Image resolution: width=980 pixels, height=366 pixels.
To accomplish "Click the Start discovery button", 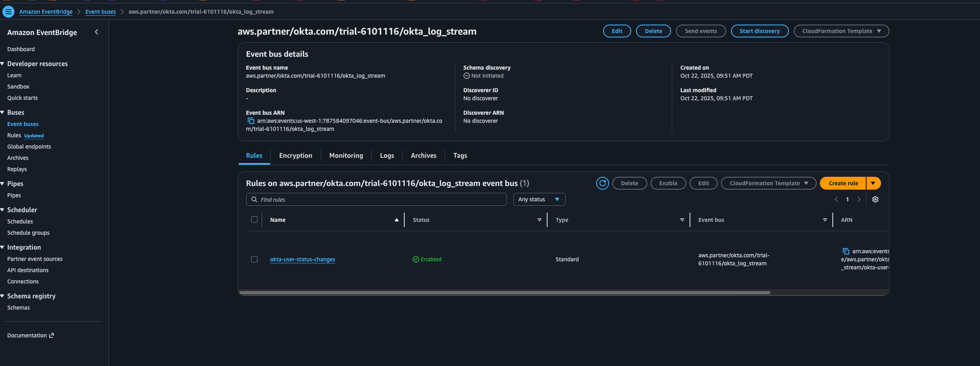I will [x=760, y=31].
